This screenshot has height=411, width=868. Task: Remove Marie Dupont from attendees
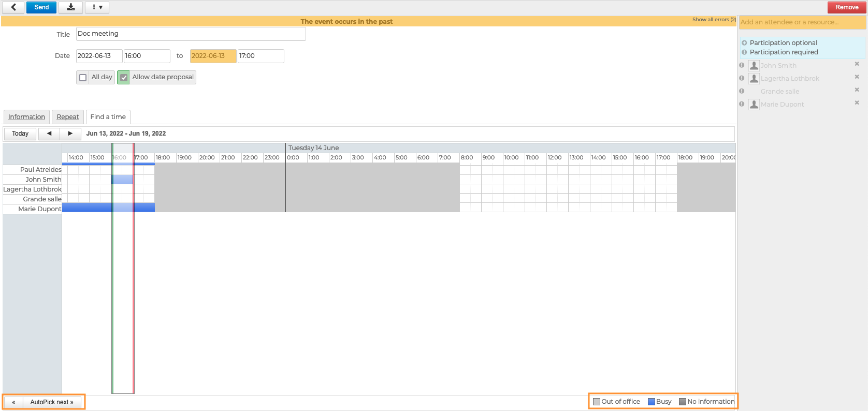pos(857,103)
